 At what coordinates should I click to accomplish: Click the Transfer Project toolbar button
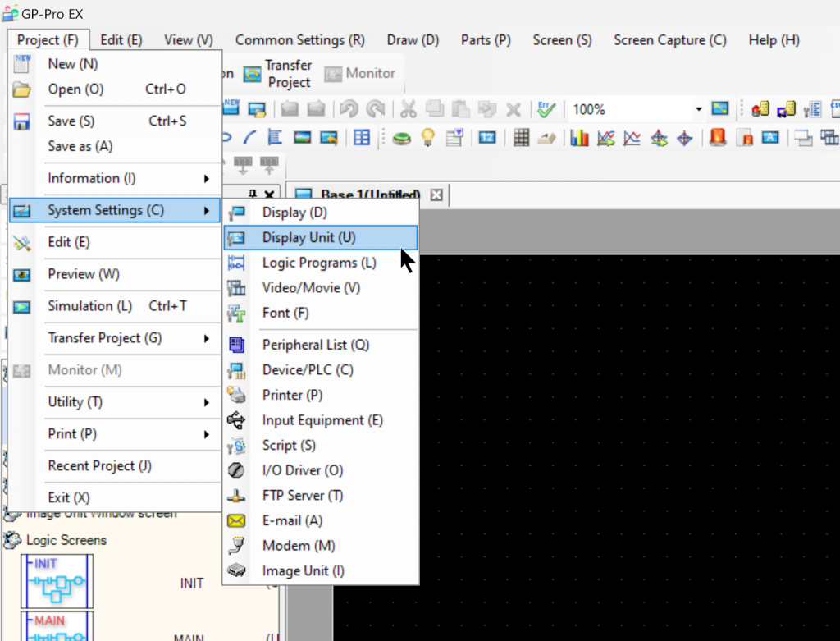point(278,74)
